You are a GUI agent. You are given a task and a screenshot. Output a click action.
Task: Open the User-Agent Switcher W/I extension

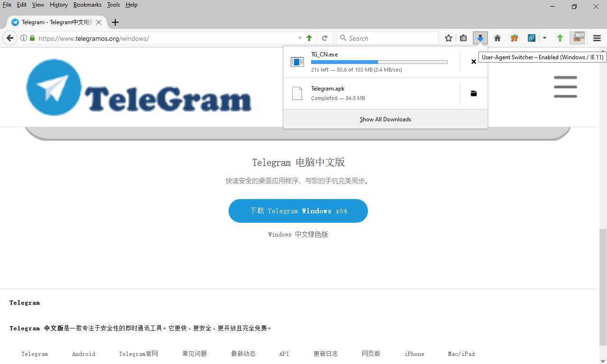(x=577, y=38)
